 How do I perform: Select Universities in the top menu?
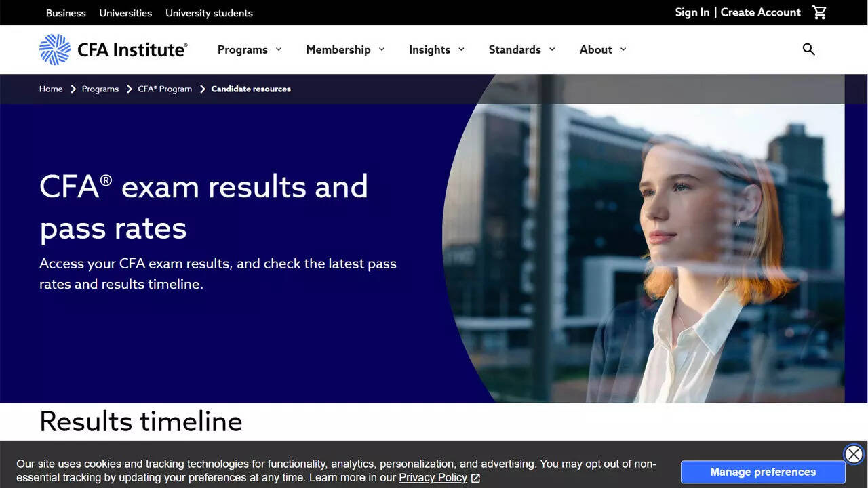(125, 12)
